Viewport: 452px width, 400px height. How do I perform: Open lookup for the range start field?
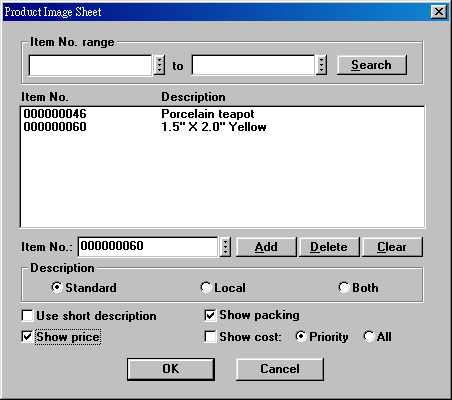pos(159,65)
